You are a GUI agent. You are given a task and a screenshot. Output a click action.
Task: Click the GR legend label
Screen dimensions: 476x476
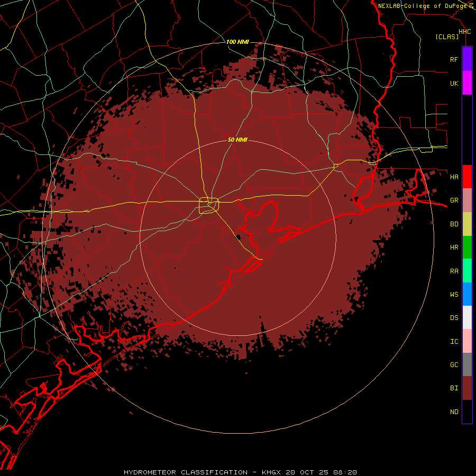[x=454, y=200]
